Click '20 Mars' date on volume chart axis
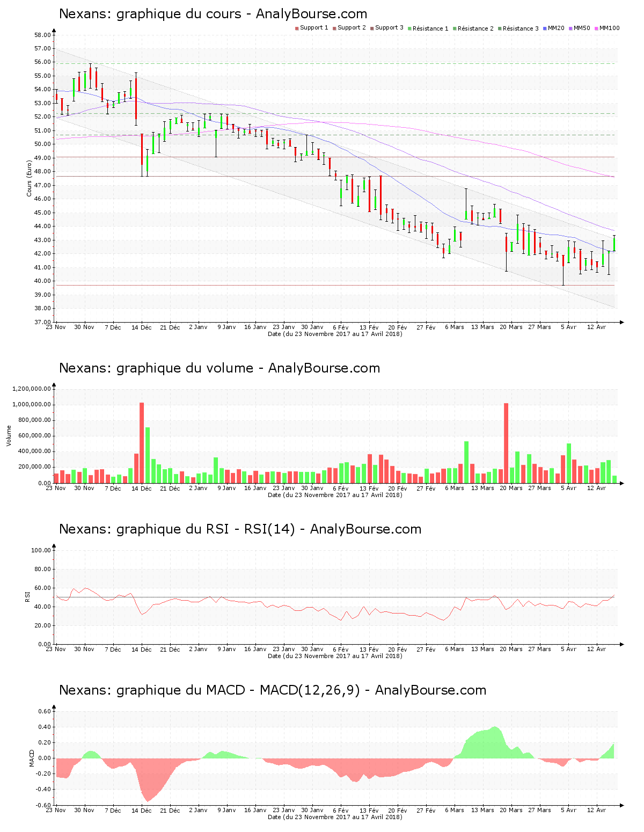The image size is (644, 832). (x=511, y=488)
